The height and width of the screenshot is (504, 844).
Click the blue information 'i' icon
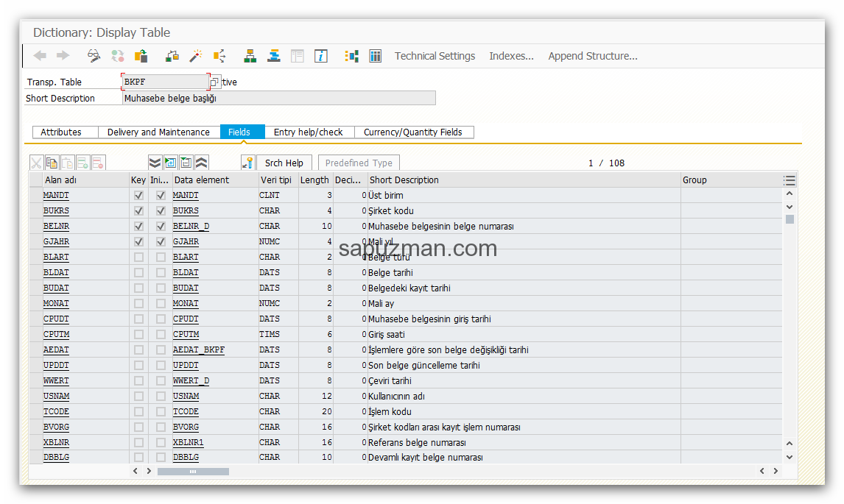pyautogui.click(x=320, y=56)
